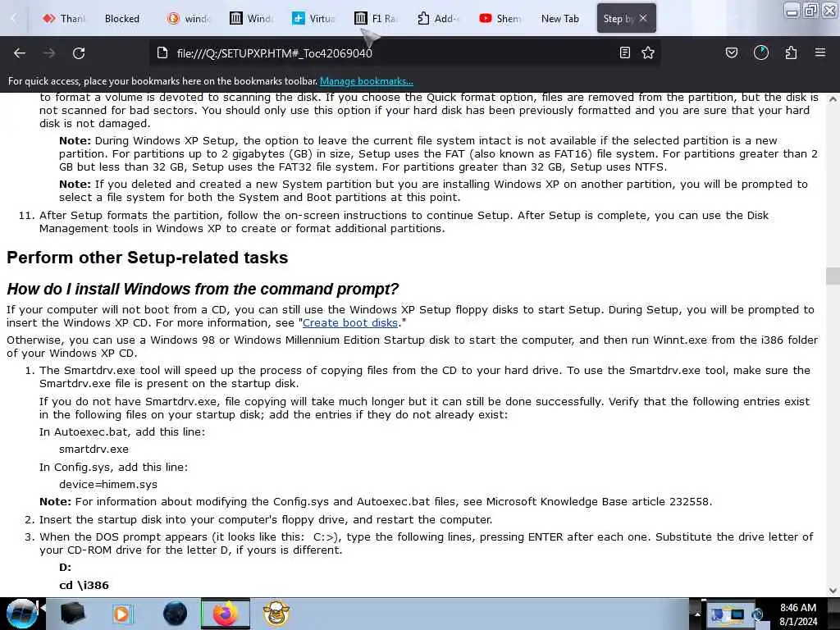Switch to the DuckDuckGo windo tab
The width and height of the screenshot is (840, 630).
pos(189,19)
